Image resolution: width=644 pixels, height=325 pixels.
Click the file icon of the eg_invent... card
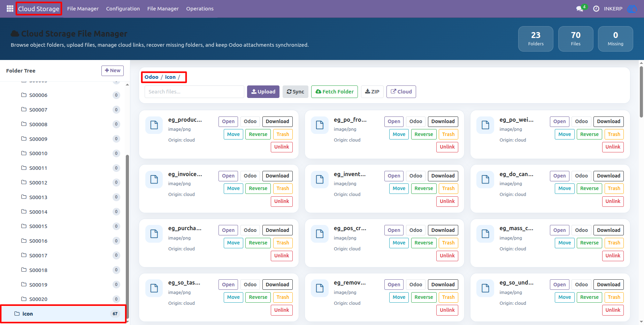[320, 179]
